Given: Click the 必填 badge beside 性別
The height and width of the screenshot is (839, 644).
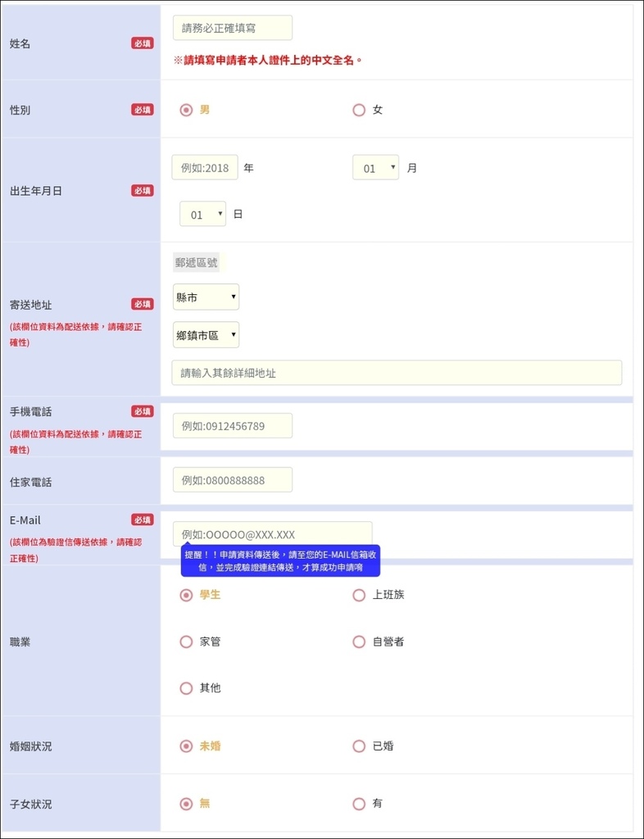Looking at the screenshot, I should tap(143, 110).
